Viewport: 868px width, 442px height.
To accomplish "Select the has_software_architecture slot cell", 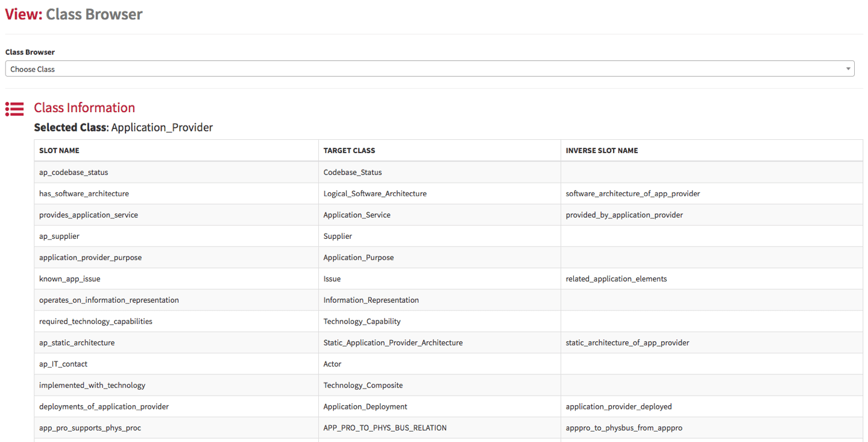I will [x=176, y=194].
